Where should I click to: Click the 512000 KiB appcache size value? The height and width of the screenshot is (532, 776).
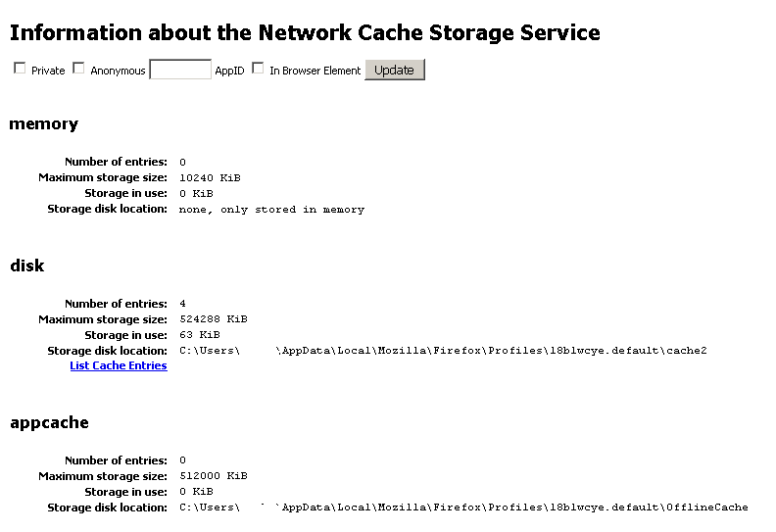(x=214, y=476)
